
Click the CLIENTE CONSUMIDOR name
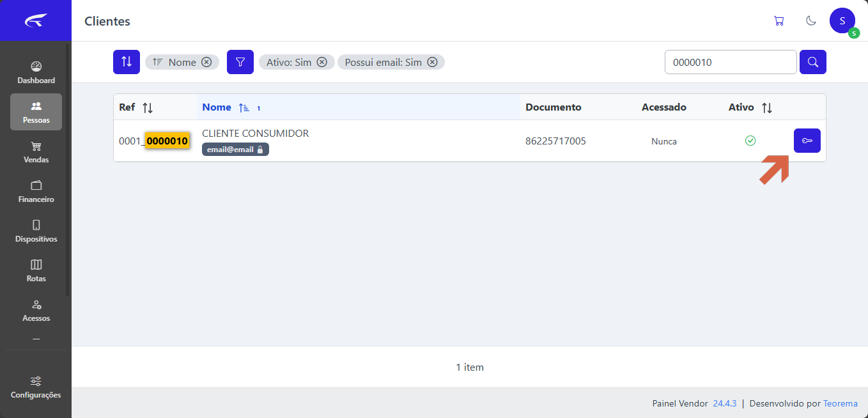(x=256, y=134)
